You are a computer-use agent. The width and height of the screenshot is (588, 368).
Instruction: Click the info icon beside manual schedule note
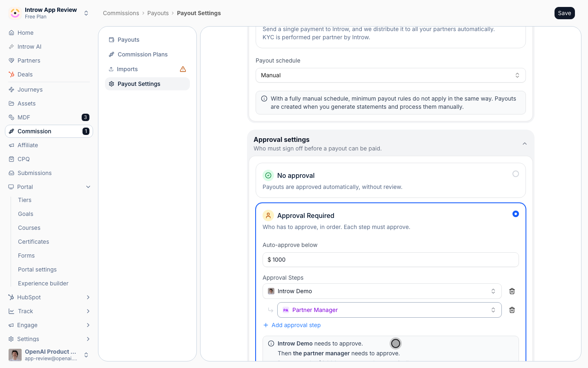tap(264, 99)
